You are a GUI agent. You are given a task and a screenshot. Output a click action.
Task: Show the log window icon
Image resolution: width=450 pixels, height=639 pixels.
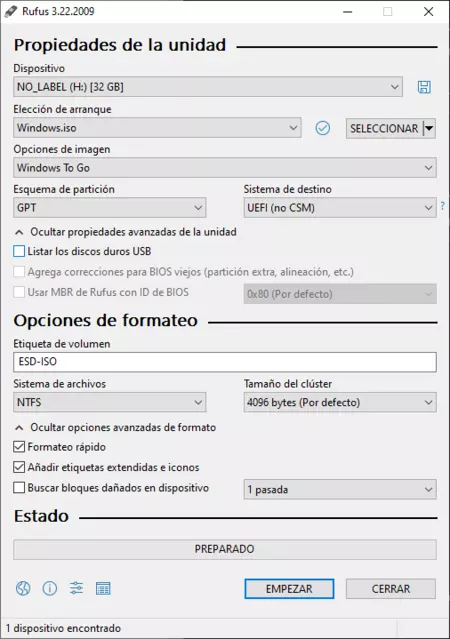point(103,588)
